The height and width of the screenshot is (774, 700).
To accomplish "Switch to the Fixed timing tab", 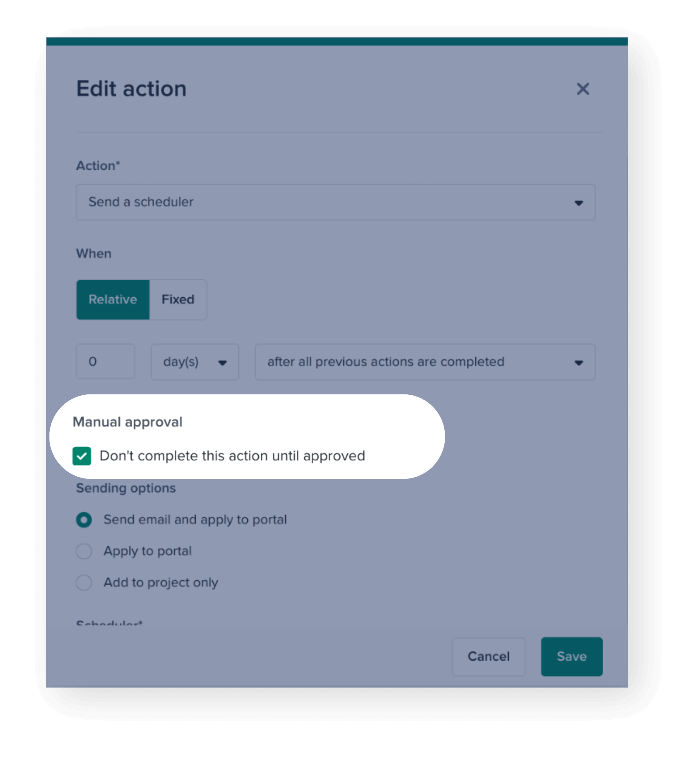I will (178, 300).
